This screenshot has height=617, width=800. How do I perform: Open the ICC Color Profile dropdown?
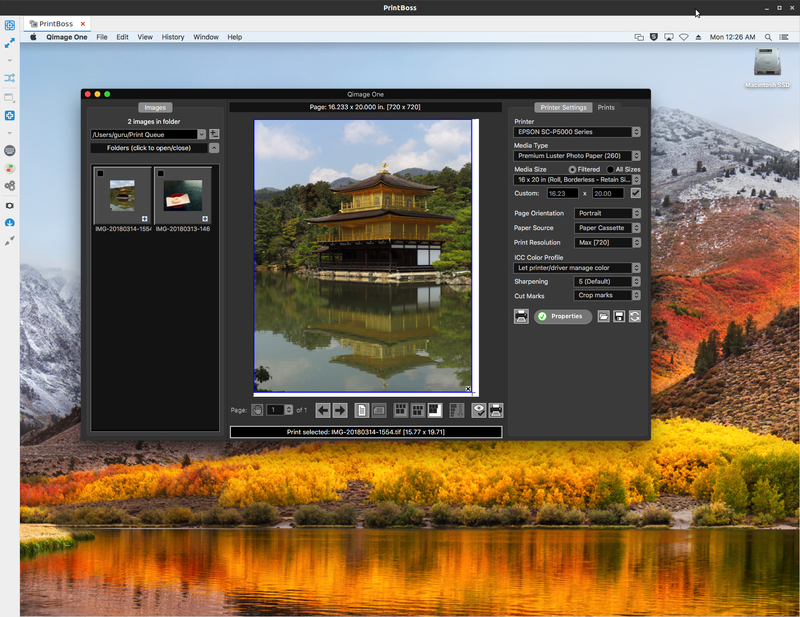(577, 268)
